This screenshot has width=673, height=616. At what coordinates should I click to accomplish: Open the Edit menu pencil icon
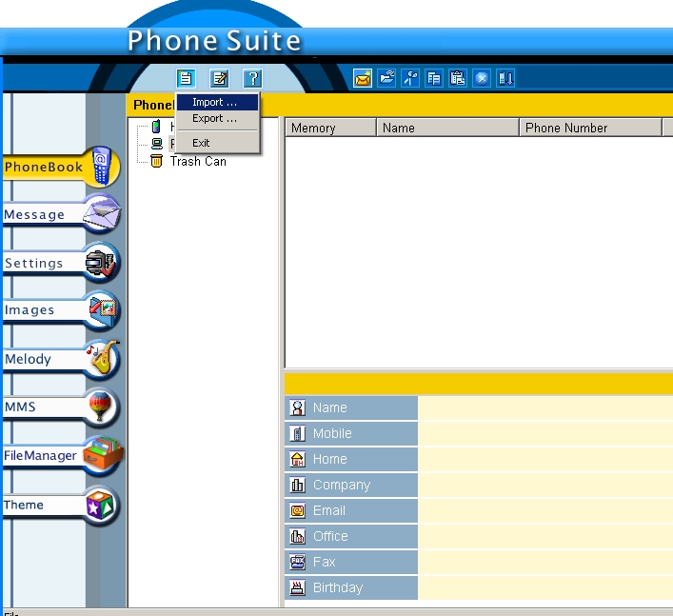219,79
